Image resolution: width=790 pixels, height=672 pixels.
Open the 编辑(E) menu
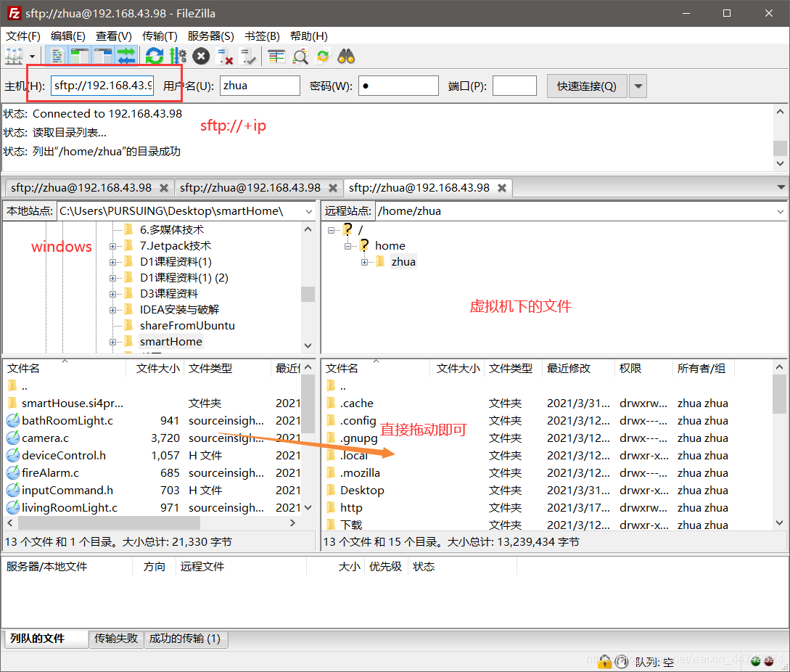click(x=68, y=36)
